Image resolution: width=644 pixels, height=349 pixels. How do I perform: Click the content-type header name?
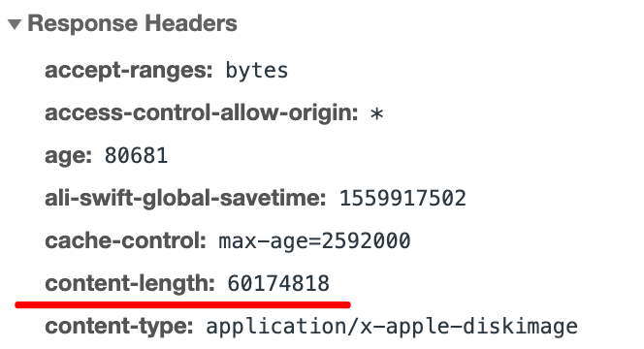(119, 327)
